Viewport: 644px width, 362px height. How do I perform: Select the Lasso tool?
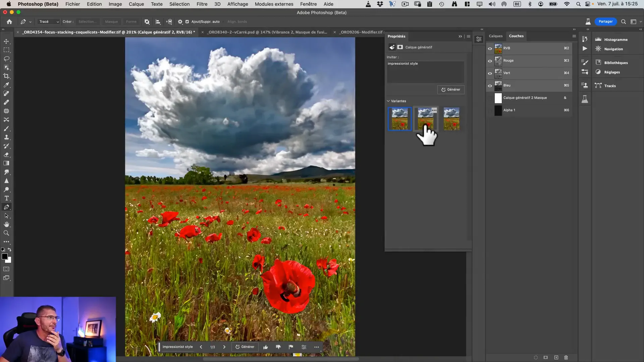pyautogui.click(x=6, y=59)
